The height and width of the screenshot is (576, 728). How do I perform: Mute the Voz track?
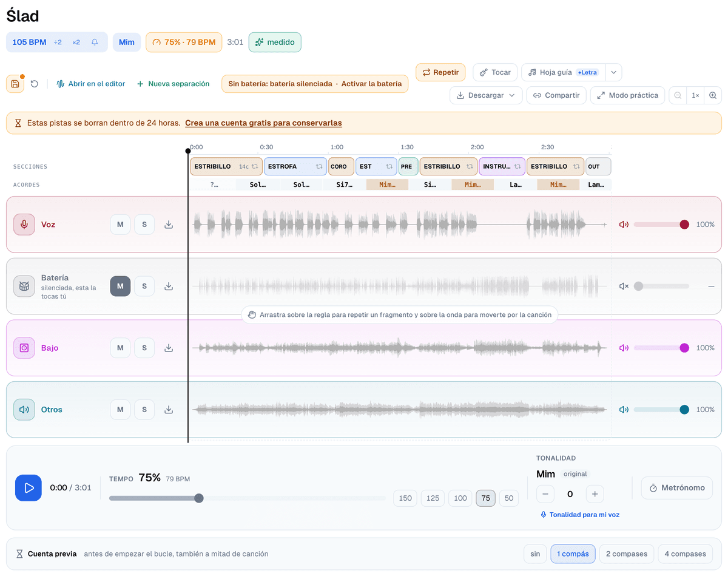point(120,225)
